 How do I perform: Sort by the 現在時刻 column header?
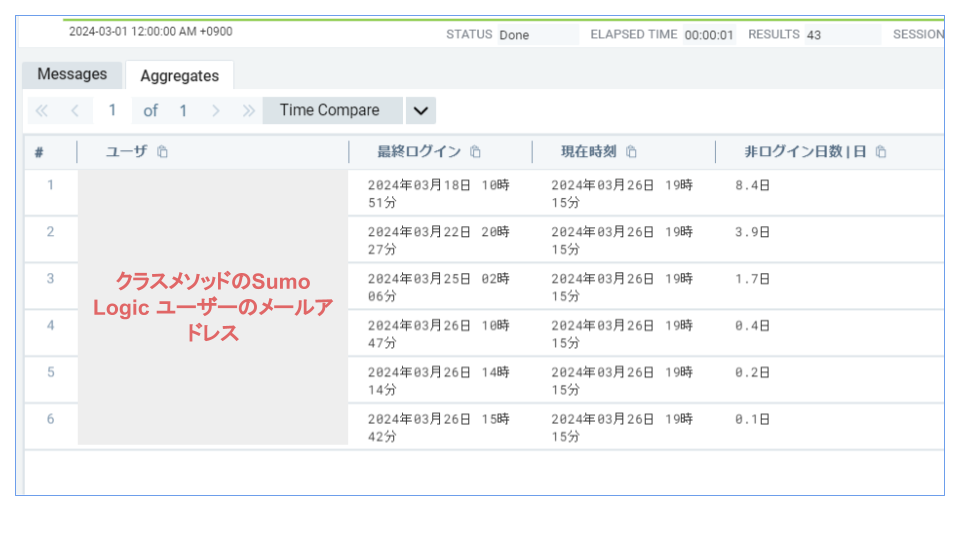coord(588,151)
